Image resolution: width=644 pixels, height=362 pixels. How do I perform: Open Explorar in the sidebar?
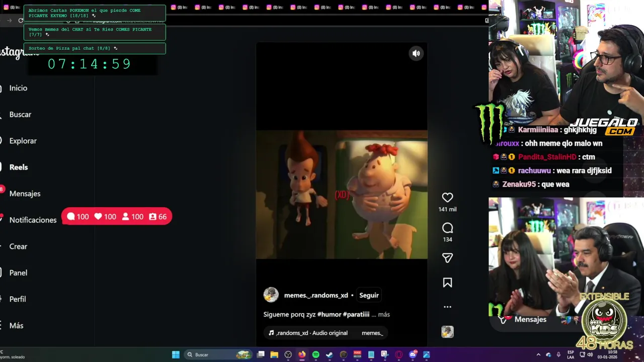[x=23, y=141]
